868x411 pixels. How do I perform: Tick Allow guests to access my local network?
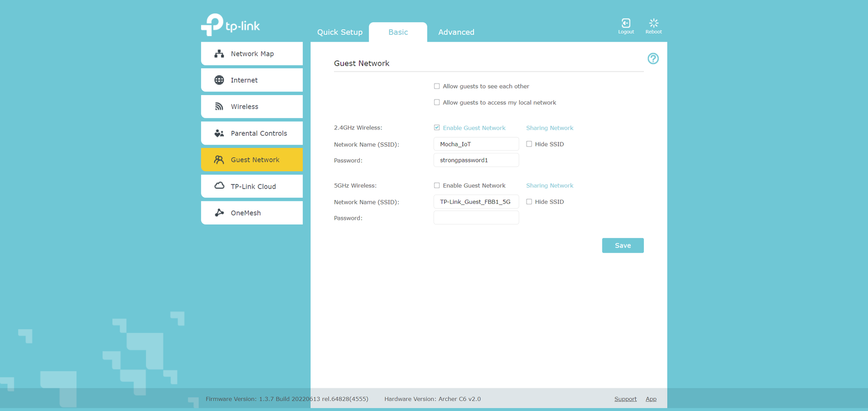pyautogui.click(x=437, y=102)
